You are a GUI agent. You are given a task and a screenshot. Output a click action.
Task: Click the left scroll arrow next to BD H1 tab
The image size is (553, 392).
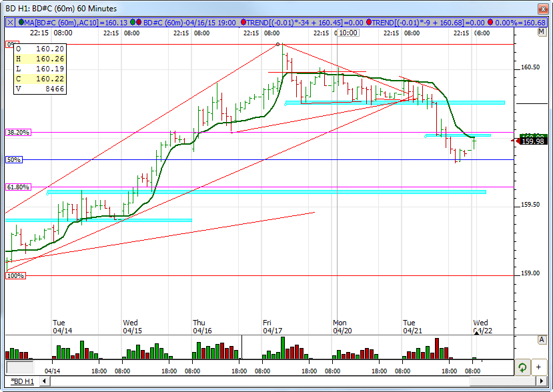point(45,381)
